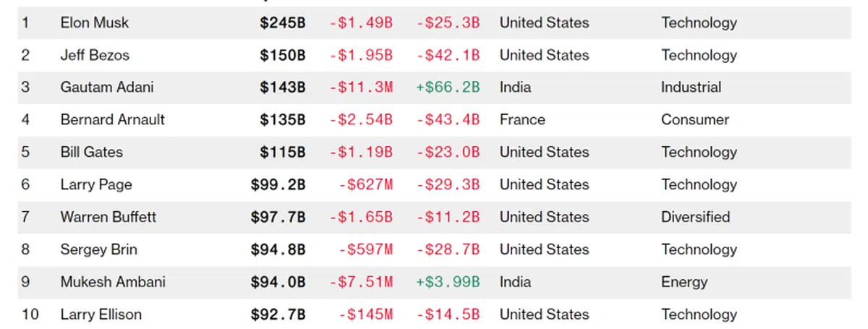Click India country in Mukesh Ambani row
This screenshot has height=329, width=868.
tap(515, 282)
